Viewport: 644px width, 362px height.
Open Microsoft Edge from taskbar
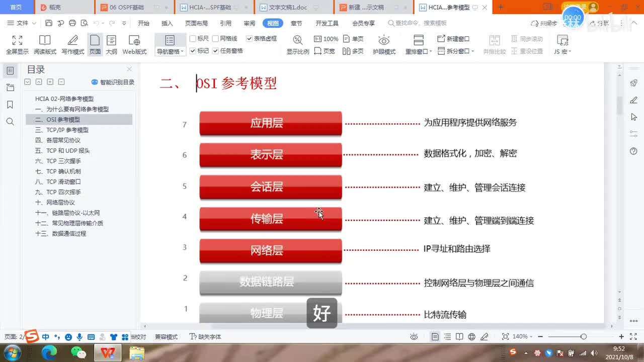pos(49,353)
